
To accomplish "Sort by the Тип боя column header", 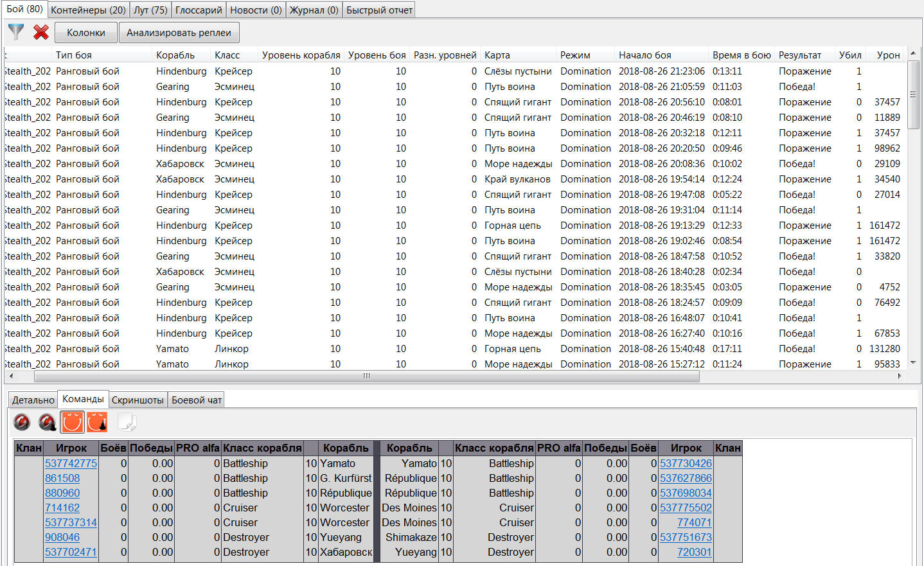I will click(102, 55).
